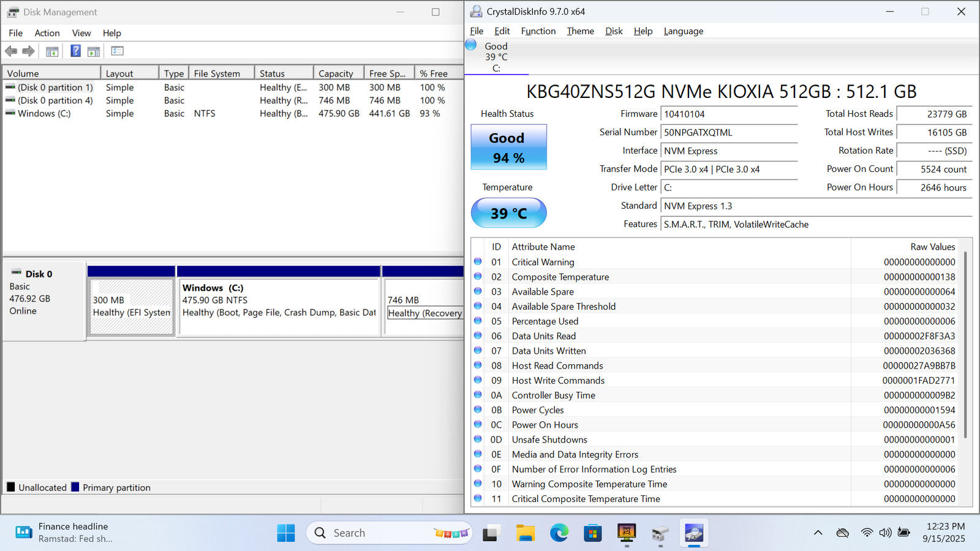Select the Windows (C:) row in volume list

(x=44, y=113)
